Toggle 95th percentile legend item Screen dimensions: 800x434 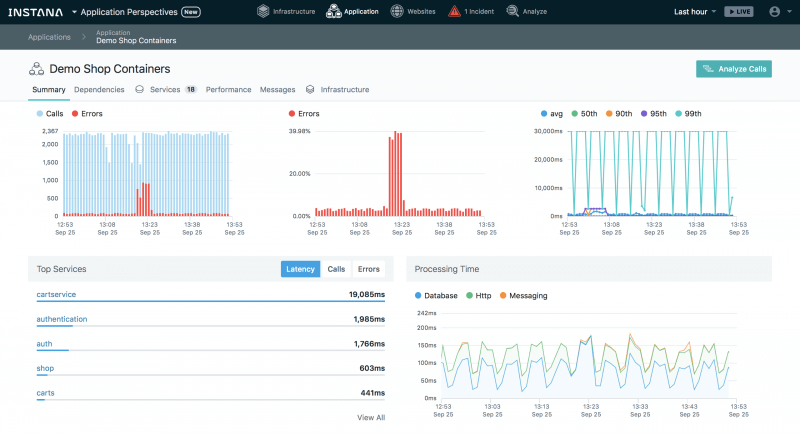(654, 114)
